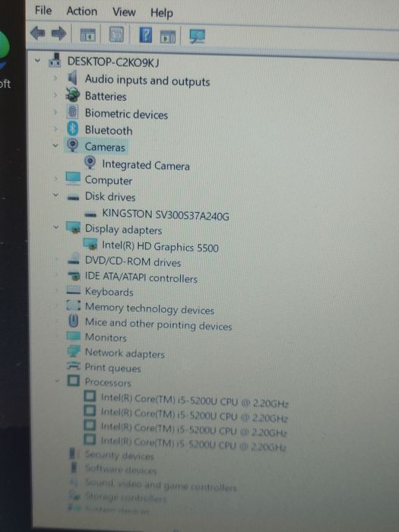The width and height of the screenshot is (399, 532).
Task: Click the Back arrow toolbar icon
Action: tap(37, 33)
